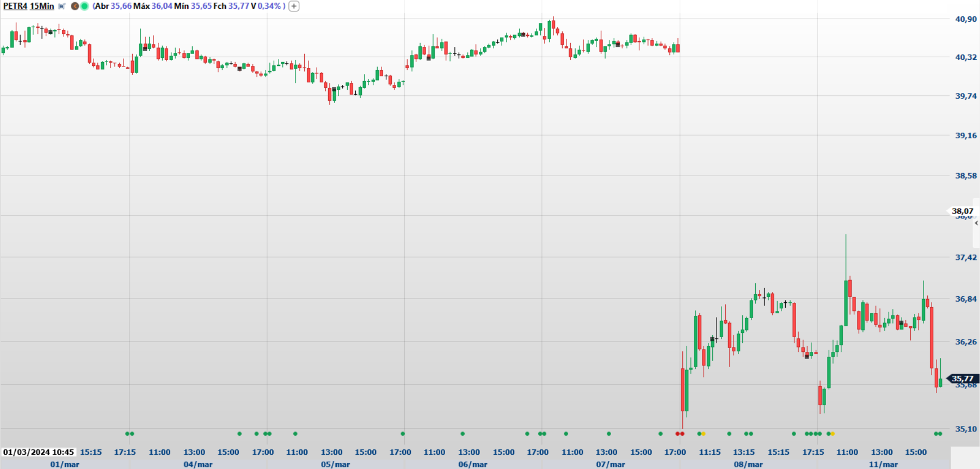Click the PETR4 ticker symbol label
This screenshot has width=980, height=469.
[15, 6]
